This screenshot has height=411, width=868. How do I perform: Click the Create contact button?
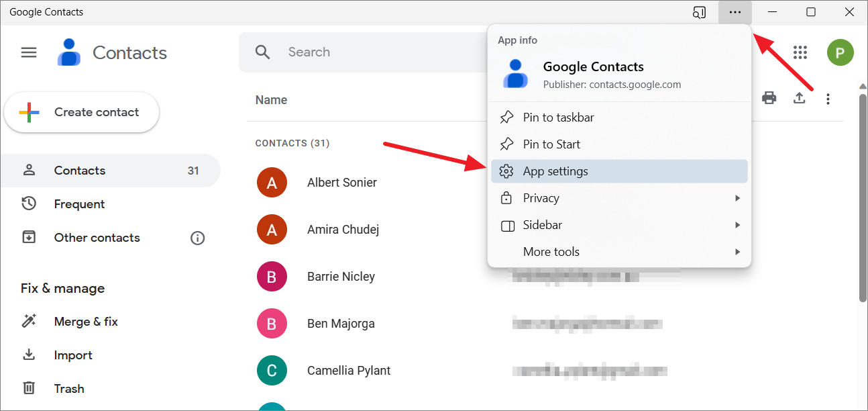[82, 112]
